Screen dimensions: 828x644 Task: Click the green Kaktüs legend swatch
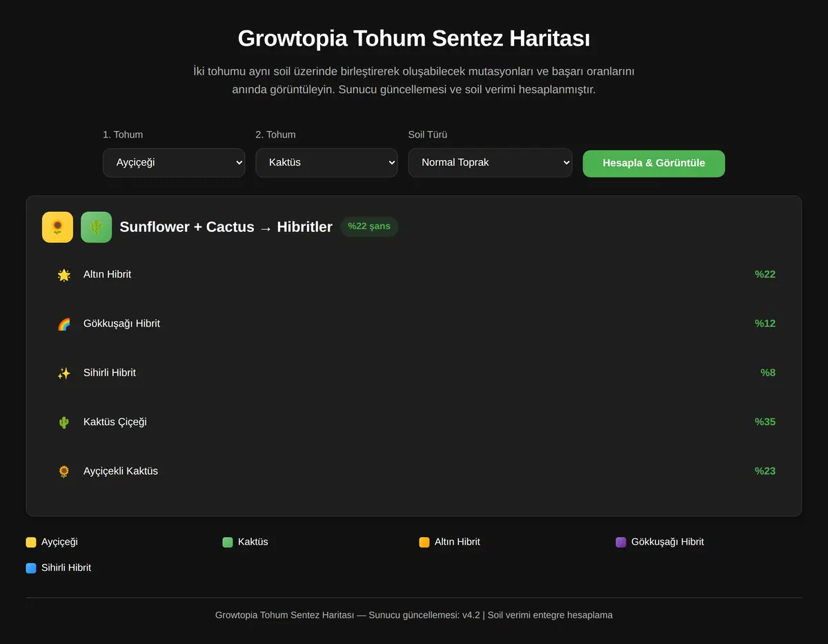point(228,543)
